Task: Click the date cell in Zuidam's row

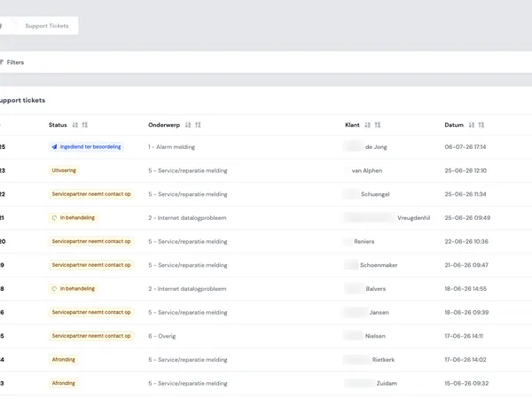Action: coord(466,383)
